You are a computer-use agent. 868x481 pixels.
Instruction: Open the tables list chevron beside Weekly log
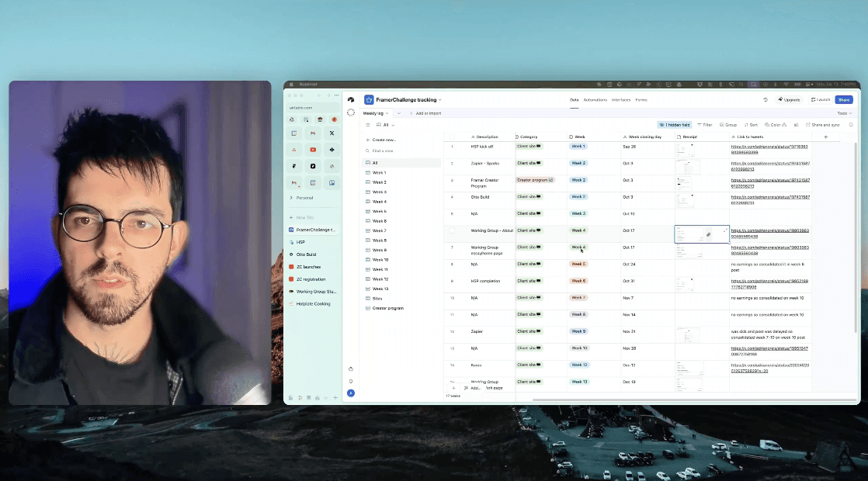[x=398, y=113]
